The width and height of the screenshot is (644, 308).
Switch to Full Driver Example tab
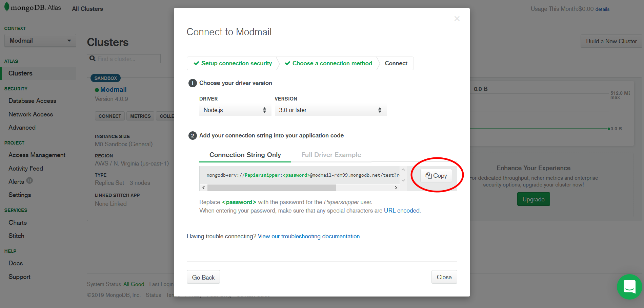coord(331,155)
